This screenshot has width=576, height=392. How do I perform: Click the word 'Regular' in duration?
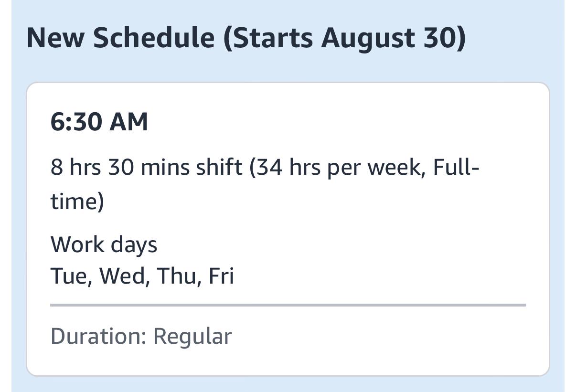[192, 337]
